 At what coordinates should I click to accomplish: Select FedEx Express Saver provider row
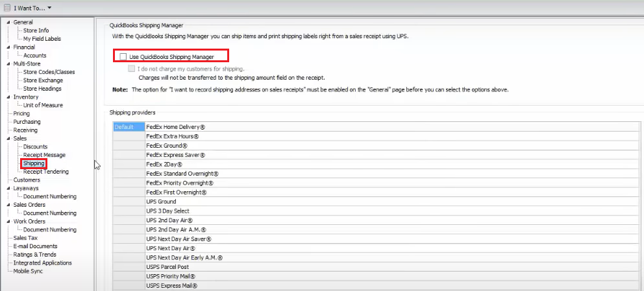click(392, 155)
